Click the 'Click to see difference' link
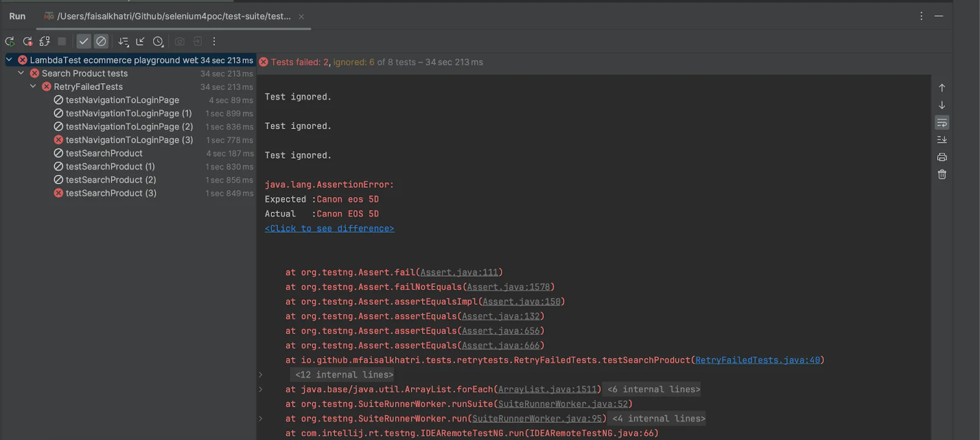This screenshot has width=980, height=440. (x=329, y=228)
